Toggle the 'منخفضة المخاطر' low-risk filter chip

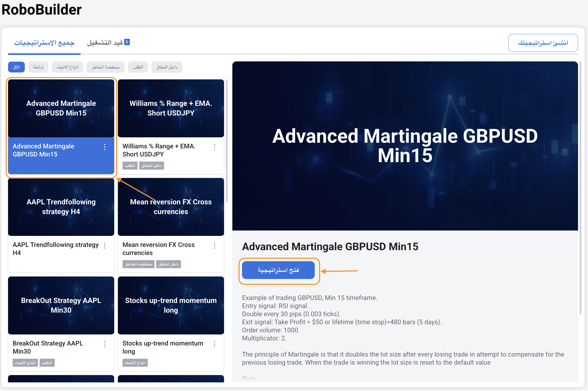pyautogui.click(x=106, y=67)
